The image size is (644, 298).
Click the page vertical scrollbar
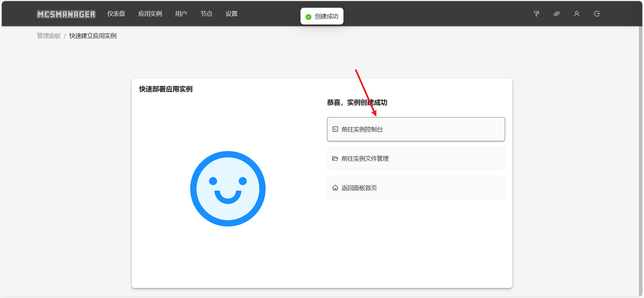(x=640, y=161)
